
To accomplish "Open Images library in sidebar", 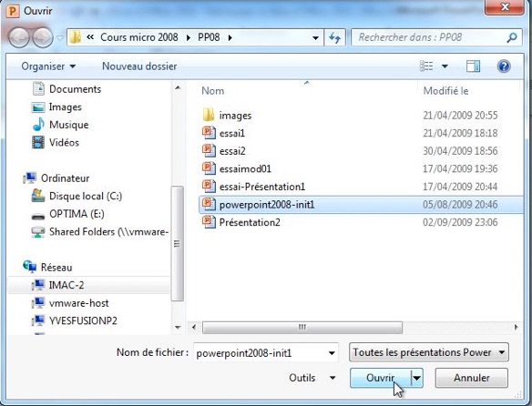I will [x=56, y=107].
